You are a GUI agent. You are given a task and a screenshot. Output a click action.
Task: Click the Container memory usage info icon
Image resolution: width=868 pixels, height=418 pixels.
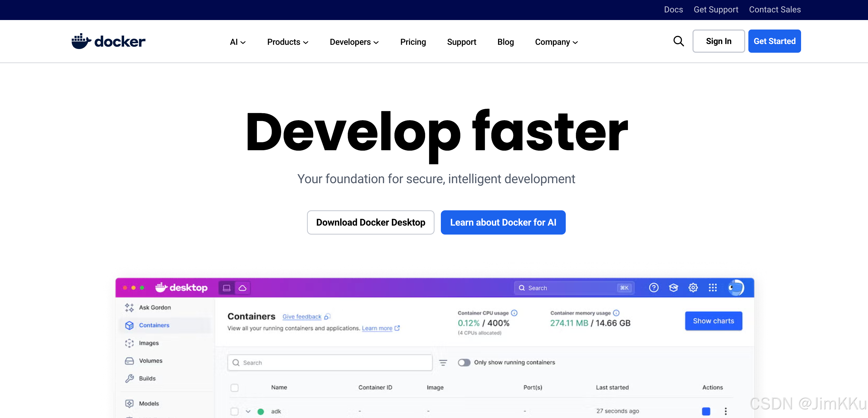(616, 313)
